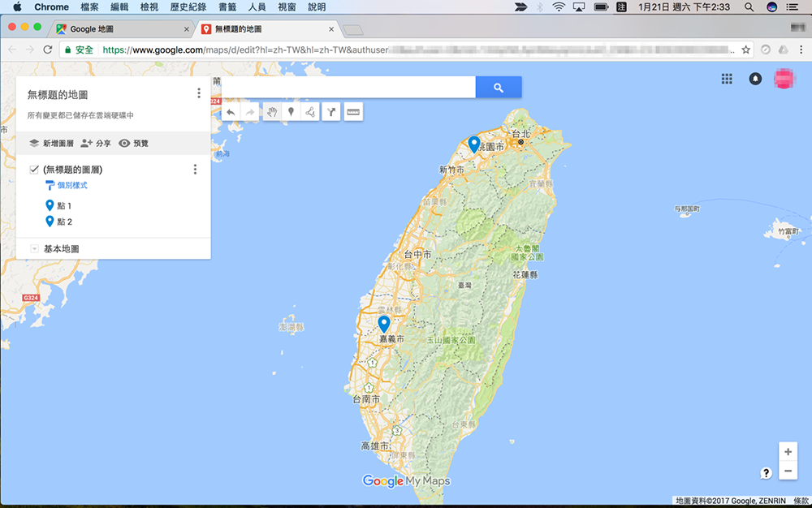Click the Wi-Fi status icon
Screen dimensions: 812x508
click(x=559, y=7)
